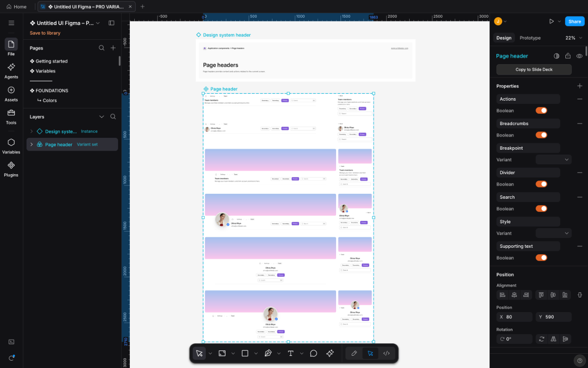Image resolution: width=588 pixels, height=368 pixels.
Task: Toggle the Breadcrumbs boolean switch
Action: (x=541, y=135)
